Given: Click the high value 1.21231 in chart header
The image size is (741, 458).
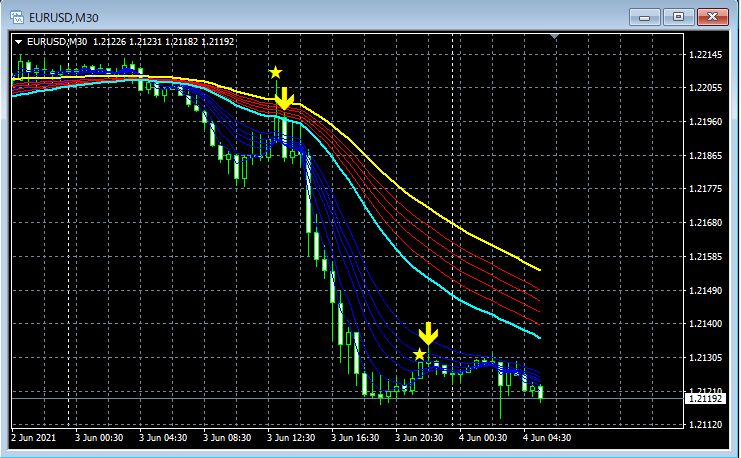Looking at the screenshot, I should pyautogui.click(x=146, y=42).
